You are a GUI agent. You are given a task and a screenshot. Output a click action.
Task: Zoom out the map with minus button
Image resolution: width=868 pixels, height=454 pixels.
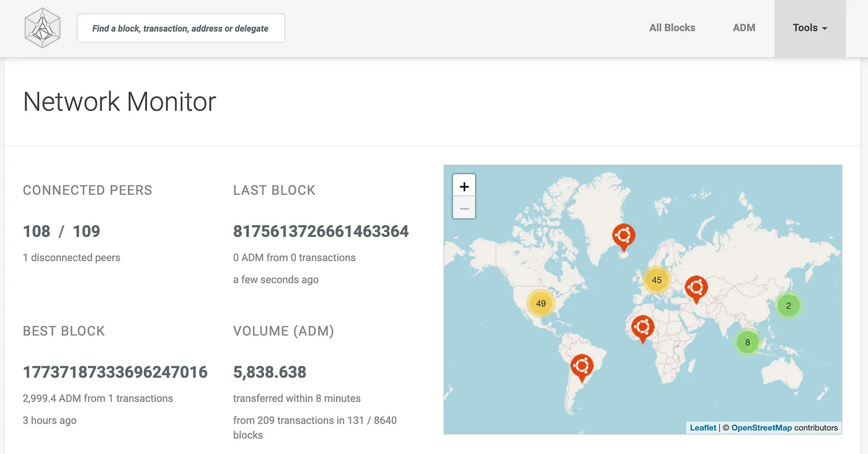(464, 208)
